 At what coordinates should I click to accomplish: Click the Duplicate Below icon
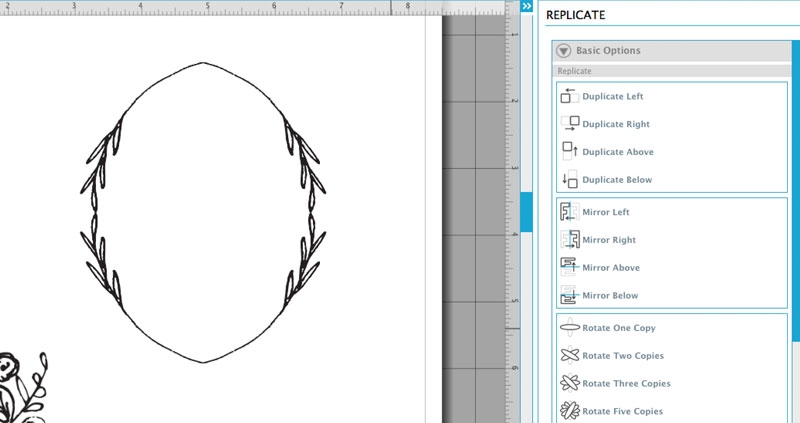(569, 179)
